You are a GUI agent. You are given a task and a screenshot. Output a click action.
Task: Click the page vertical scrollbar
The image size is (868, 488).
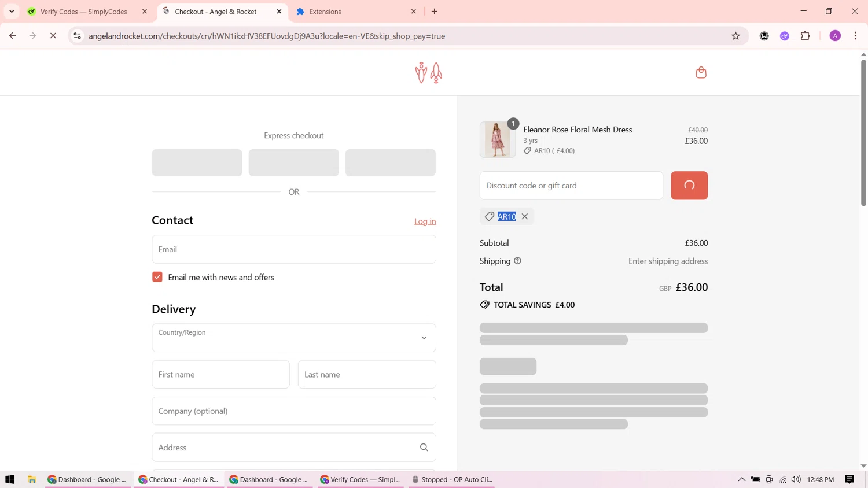click(x=863, y=132)
